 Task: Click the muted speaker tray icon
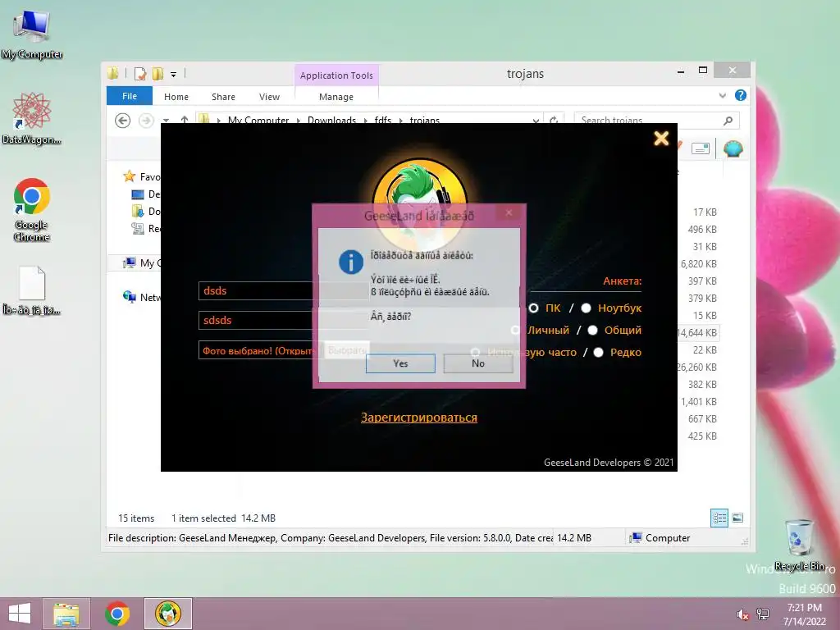click(742, 614)
